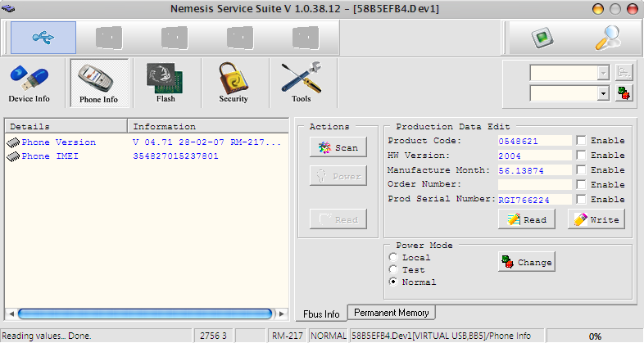Image resolution: width=644 pixels, height=343 pixels.
Task: Click the Manufacture Month field
Action: click(x=534, y=169)
